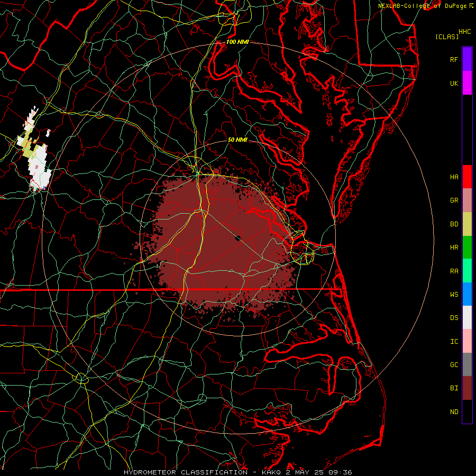Click the BI legend label
476x476 pixels.
click(x=454, y=388)
